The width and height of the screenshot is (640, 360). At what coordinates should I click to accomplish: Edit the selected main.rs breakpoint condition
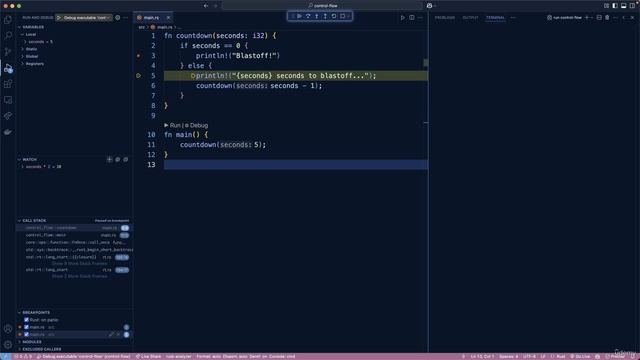pos(111,334)
